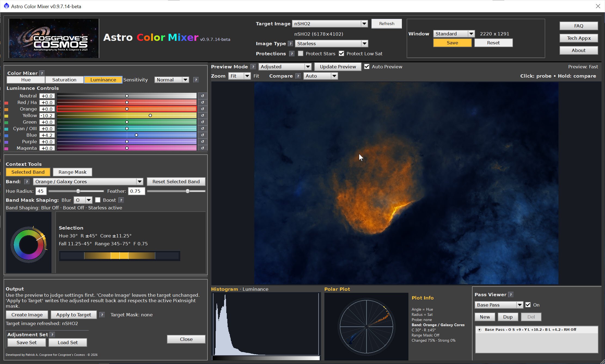Click the Astro Color Mixer title bar icon
The height and width of the screenshot is (364, 605).
pyautogui.click(x=6, y=6)
